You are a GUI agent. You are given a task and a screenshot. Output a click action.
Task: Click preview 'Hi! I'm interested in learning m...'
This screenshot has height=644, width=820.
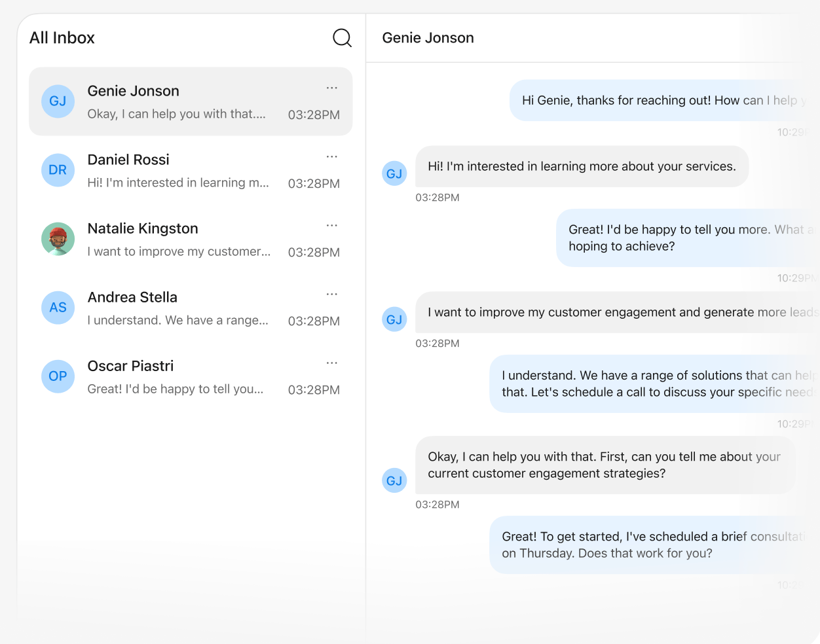pos(178,183)
